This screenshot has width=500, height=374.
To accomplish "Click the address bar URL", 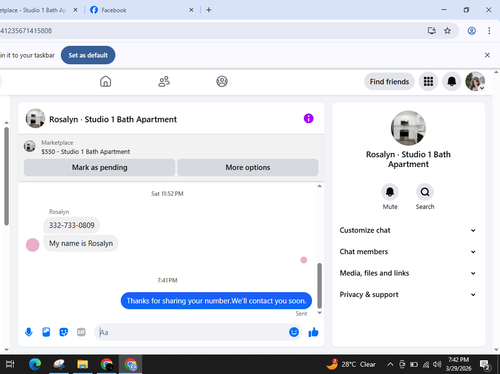I will [26, 31].
